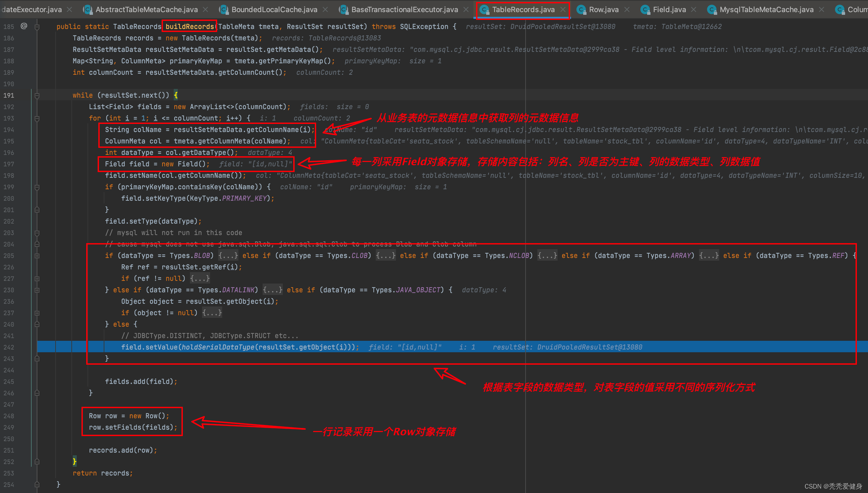The image size is (868, 493).
Task: Collapse the while loop fold marker at line 191
Action: (37, 96)
